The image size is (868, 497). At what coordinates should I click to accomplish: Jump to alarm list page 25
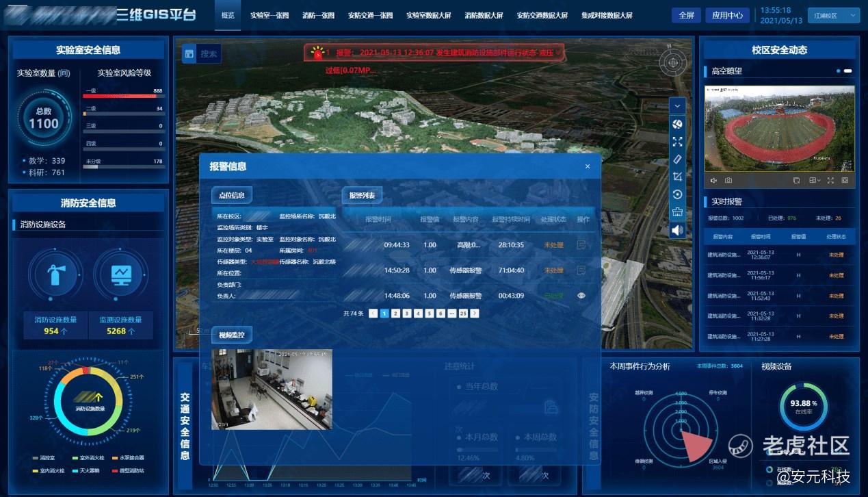coord(463,313)
